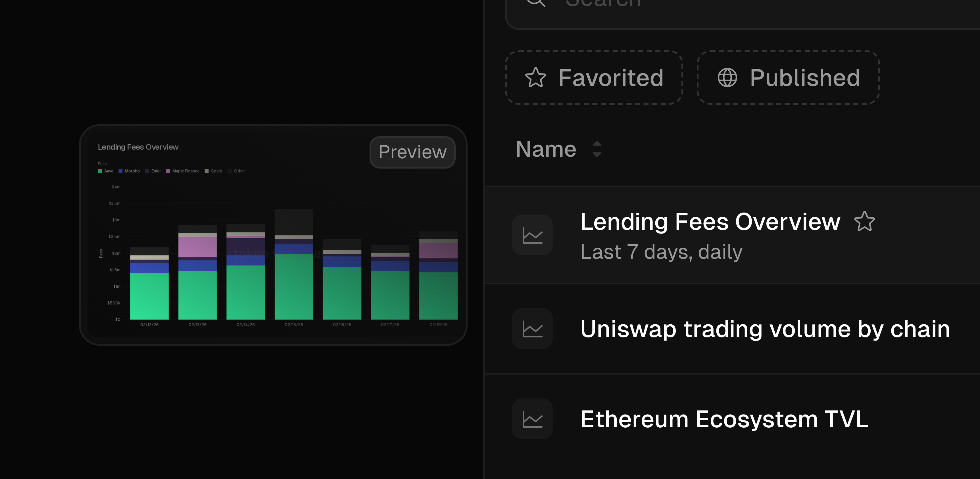Click the Ethereum Ecosystem TVL chart icon
The height and width of the screenshot is (479, 980).
click(x=532, y=419)
